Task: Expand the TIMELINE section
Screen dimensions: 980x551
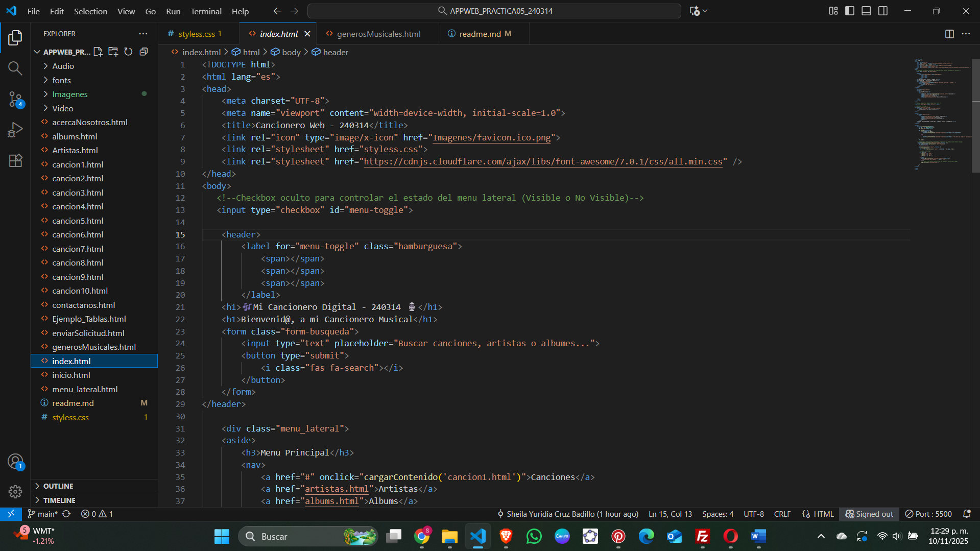Action: tap(59, 500)
